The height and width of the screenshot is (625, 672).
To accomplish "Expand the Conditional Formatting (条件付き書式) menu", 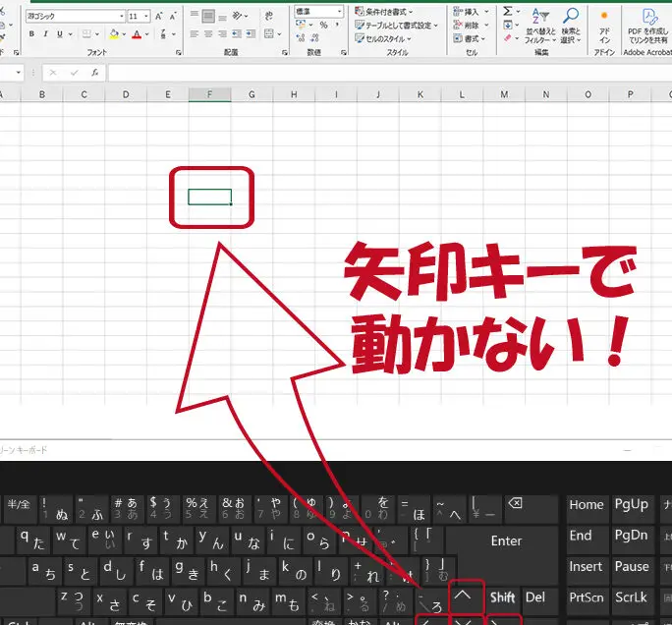I will [x=393, y=11].
